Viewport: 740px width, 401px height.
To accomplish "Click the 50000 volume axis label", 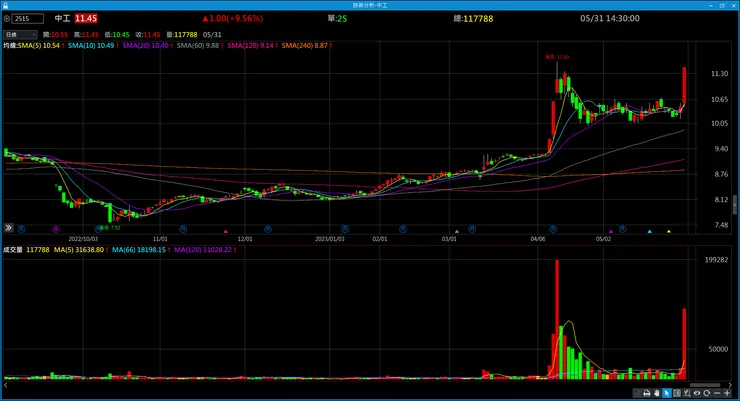I will (x=718, y=349).
